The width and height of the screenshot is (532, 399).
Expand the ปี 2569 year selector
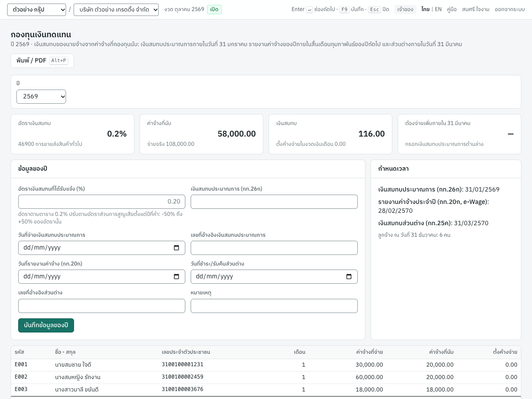point(41,97)
